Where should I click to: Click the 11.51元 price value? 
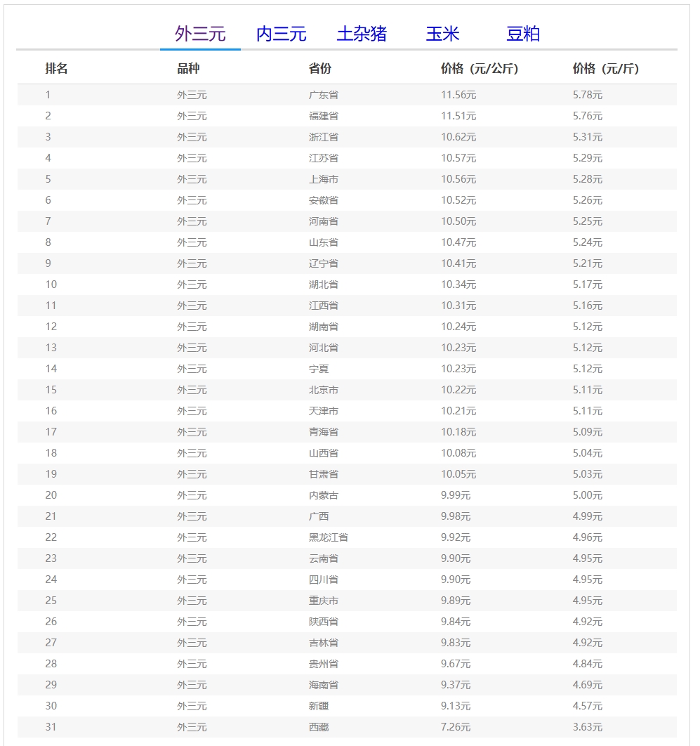(x=458, y=116)
